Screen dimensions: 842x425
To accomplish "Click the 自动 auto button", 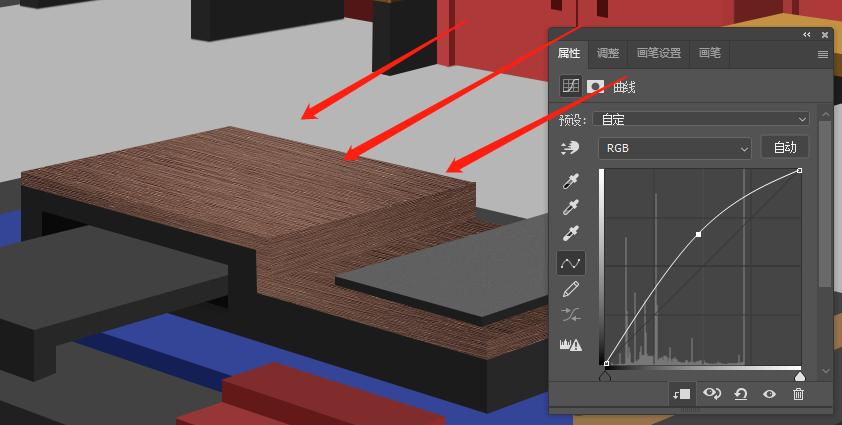I will tap(785, 147).
